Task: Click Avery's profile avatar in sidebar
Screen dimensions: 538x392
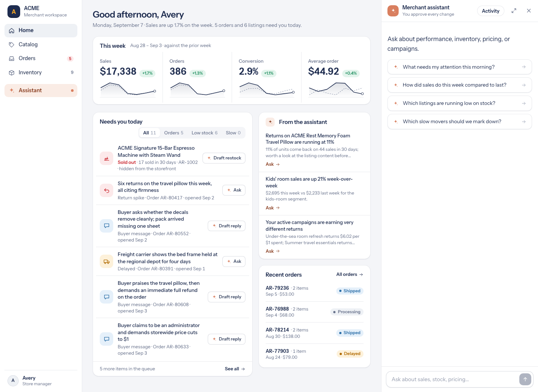Action: point(13,380)
